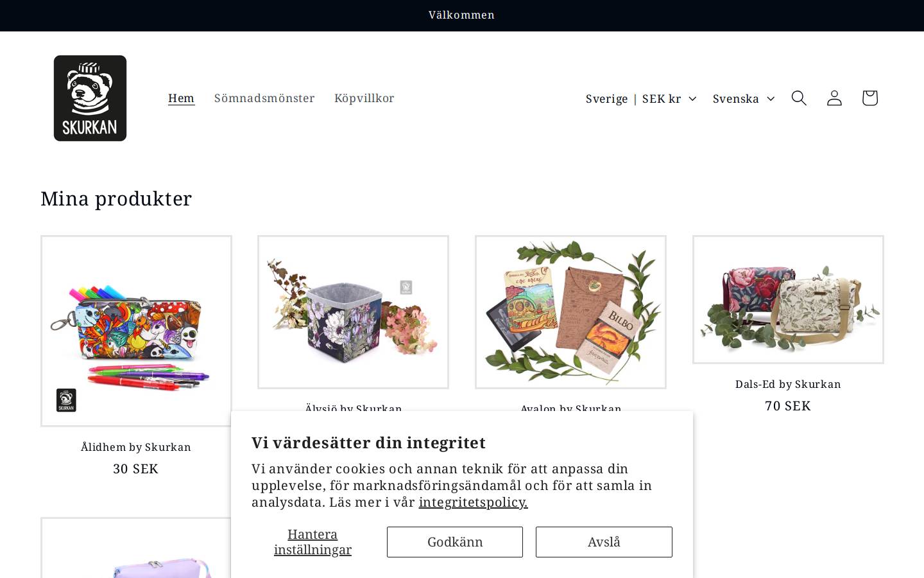Open the Dals-Ed by Skurkan product title

[788, 384]
